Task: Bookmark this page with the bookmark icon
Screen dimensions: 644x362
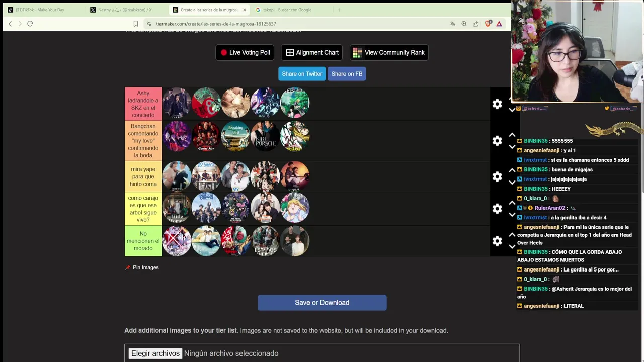Action: point(136,24)
